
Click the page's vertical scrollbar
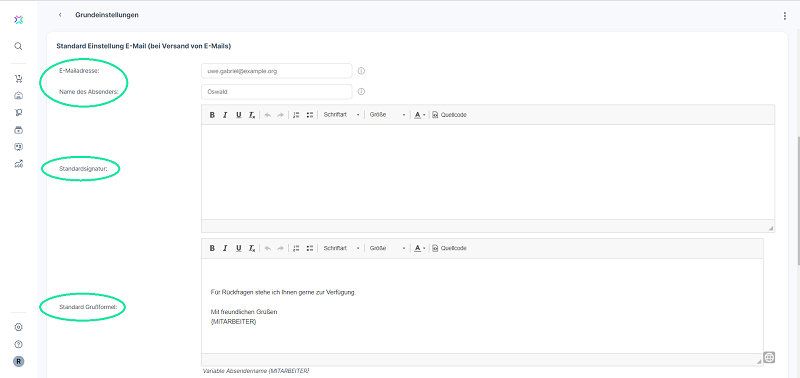coord(797,200)
